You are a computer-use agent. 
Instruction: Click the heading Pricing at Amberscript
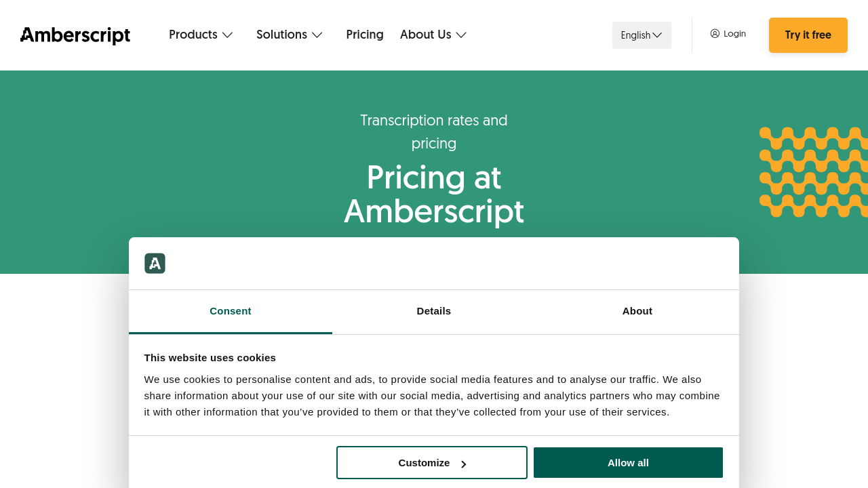(x=433, y=194)
